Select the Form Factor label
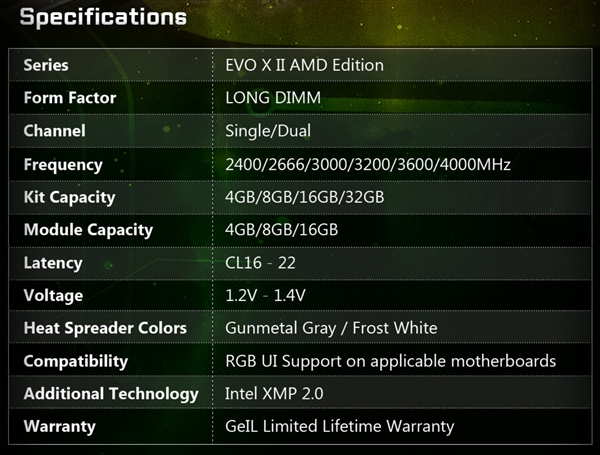The image size is (600, 455). (70, 98)
